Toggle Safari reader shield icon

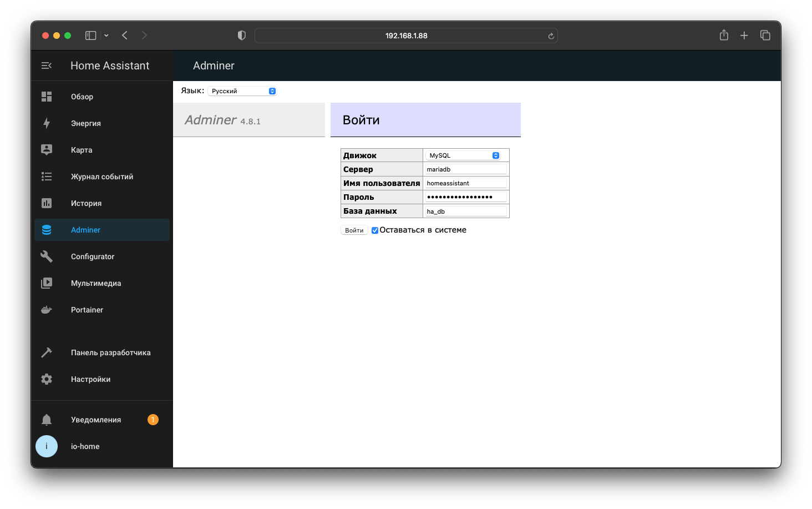pyautogui.click(x=241, y=35)
